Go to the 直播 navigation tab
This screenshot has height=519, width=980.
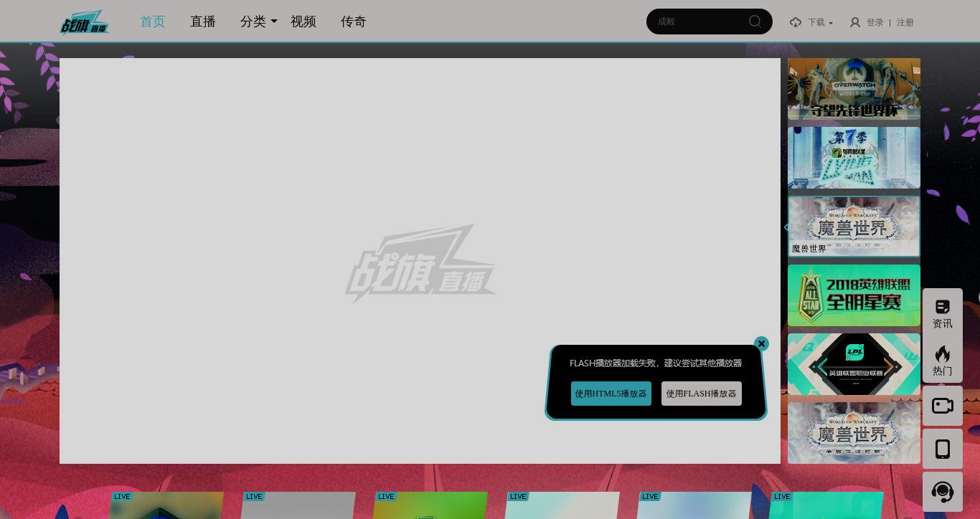coord(203,22)
